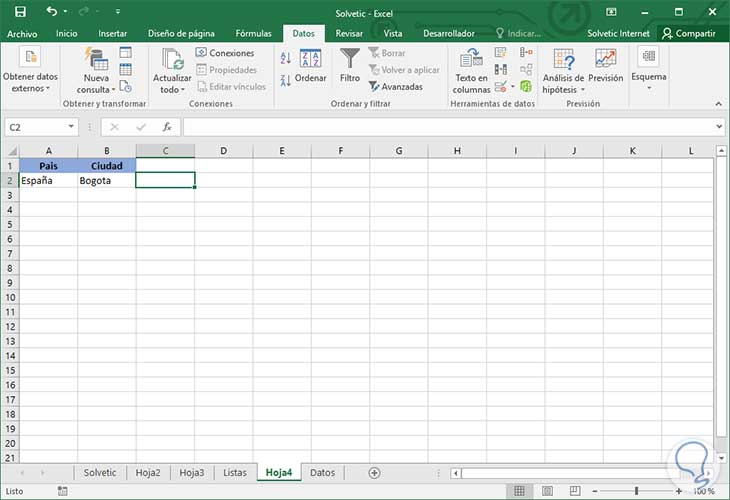Click the Relleno rápido icon

[x=500, y=53]
